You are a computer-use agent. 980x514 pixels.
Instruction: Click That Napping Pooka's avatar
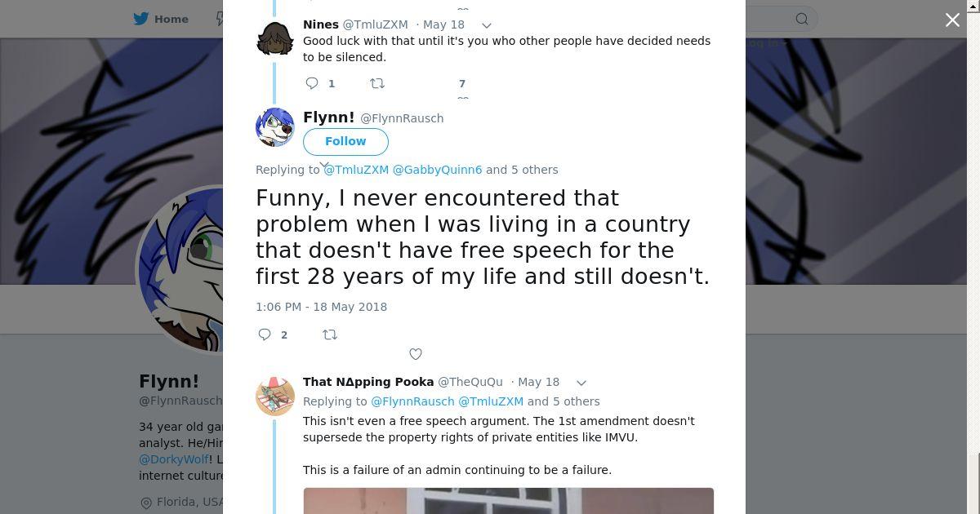coord(275,397)
